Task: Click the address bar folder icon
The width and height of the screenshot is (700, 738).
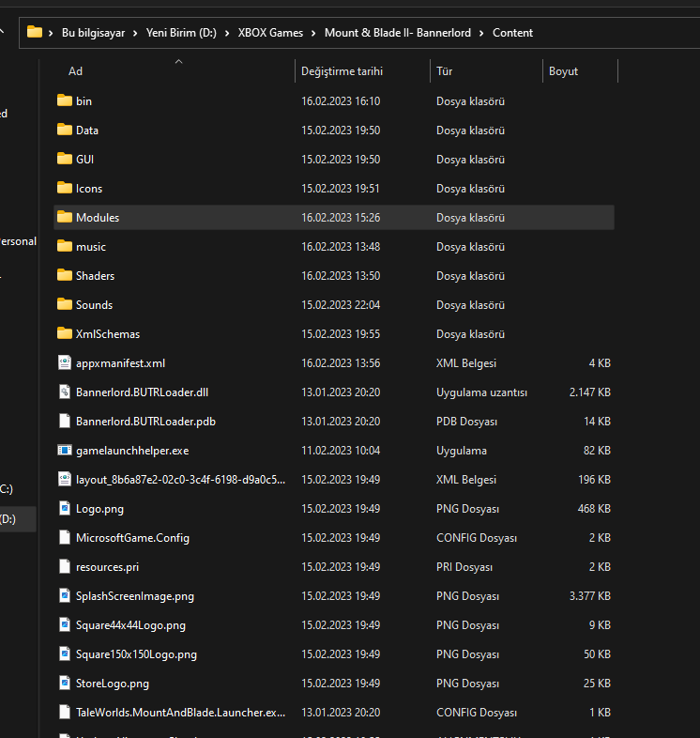Action: point(35,32)
